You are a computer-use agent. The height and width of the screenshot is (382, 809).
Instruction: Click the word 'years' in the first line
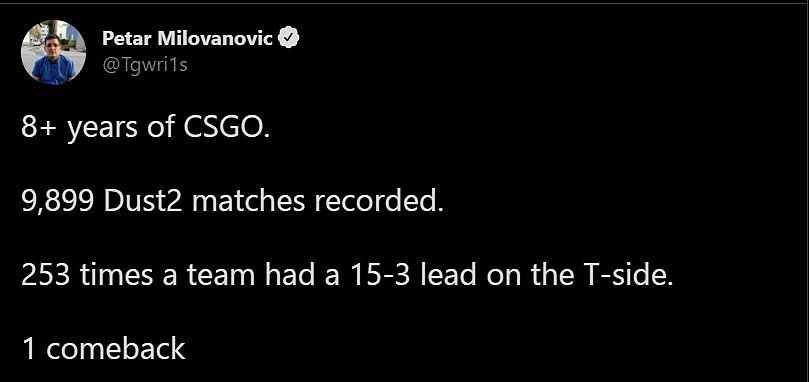pos(102,129)
